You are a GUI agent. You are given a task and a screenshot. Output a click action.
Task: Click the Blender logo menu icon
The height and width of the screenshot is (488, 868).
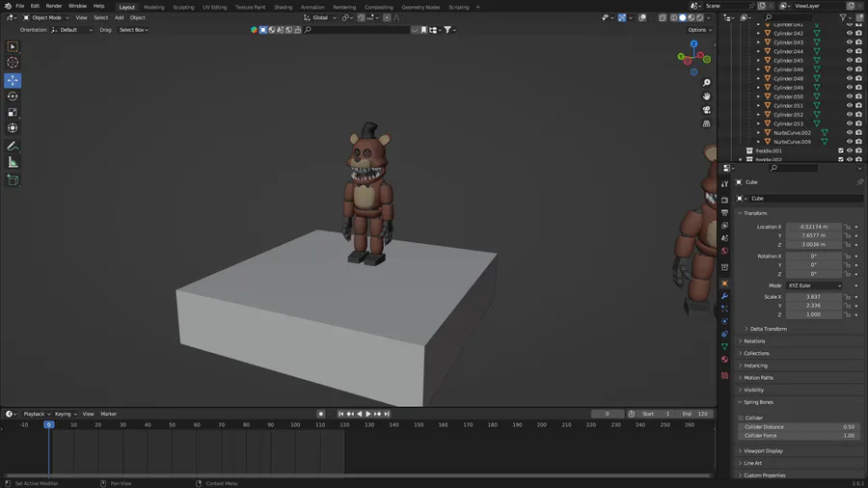point(8,6)
